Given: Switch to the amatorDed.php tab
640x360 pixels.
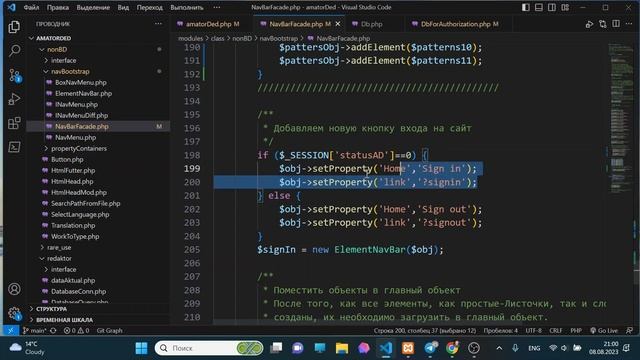Looking at the screenshot, I should click(212, 24).
